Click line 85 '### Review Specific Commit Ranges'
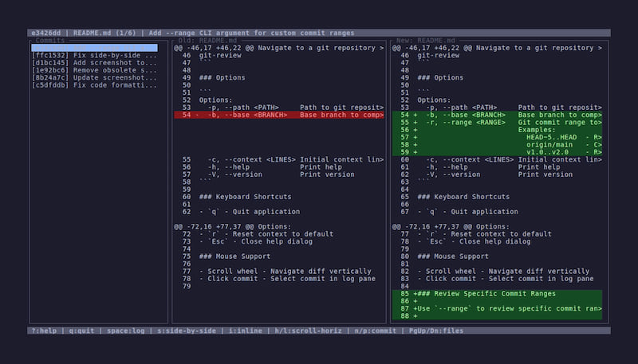This screenshot has width=638, height=364. click(497, 294)
